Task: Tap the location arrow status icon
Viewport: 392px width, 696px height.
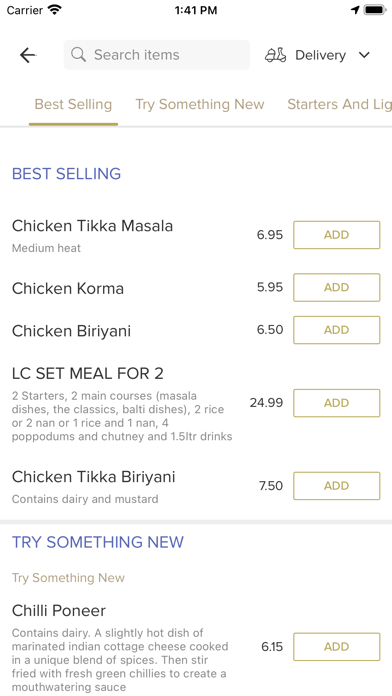Action: tap(355, 10)
